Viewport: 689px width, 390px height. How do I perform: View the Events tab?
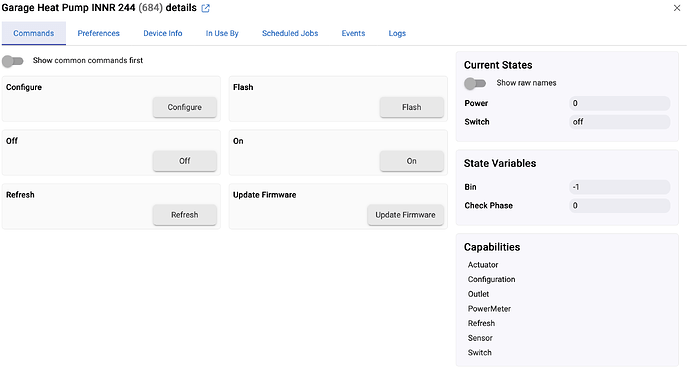pyautogui.click(x=353, y=33)
